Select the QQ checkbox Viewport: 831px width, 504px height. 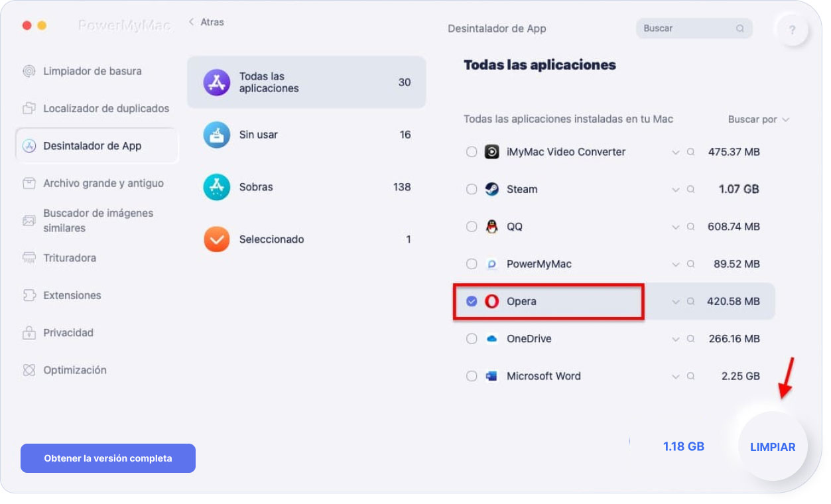pos(472,227)
